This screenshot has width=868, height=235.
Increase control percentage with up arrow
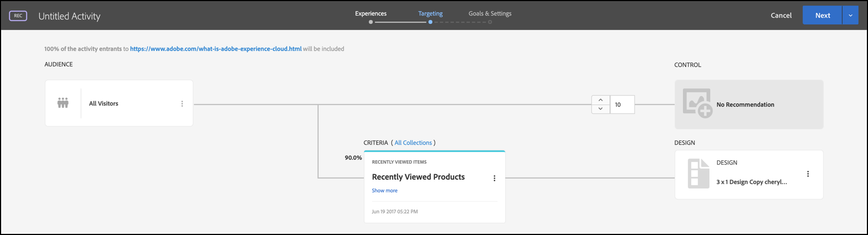point(601,100)
